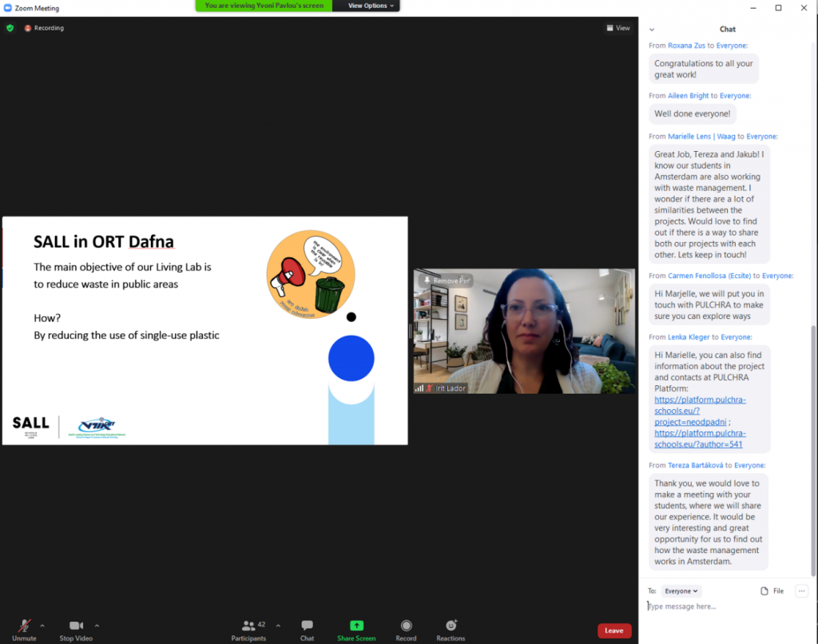Start Share Screen
The image size is (818, 644).
(x=356, y=630)
